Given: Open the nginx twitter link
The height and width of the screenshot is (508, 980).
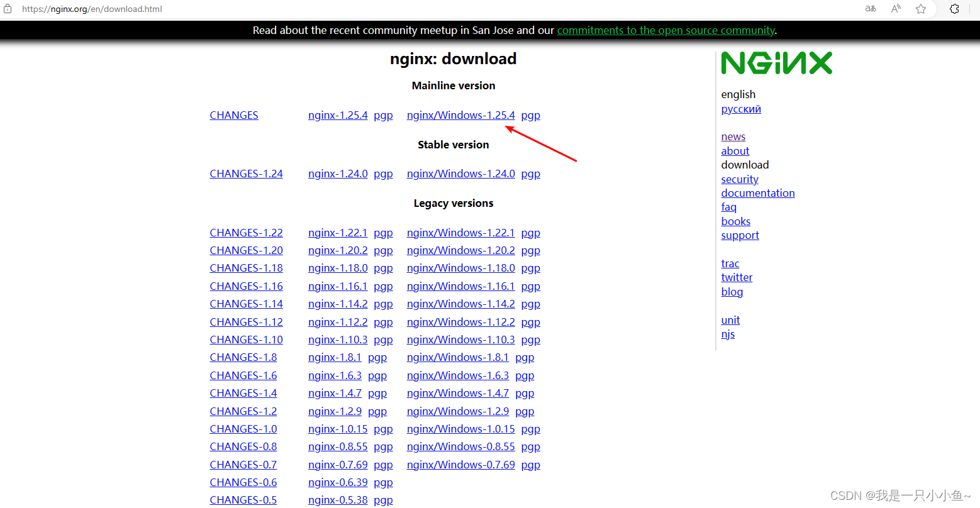Looking at the screenshot, I should (x=737, y=277).
